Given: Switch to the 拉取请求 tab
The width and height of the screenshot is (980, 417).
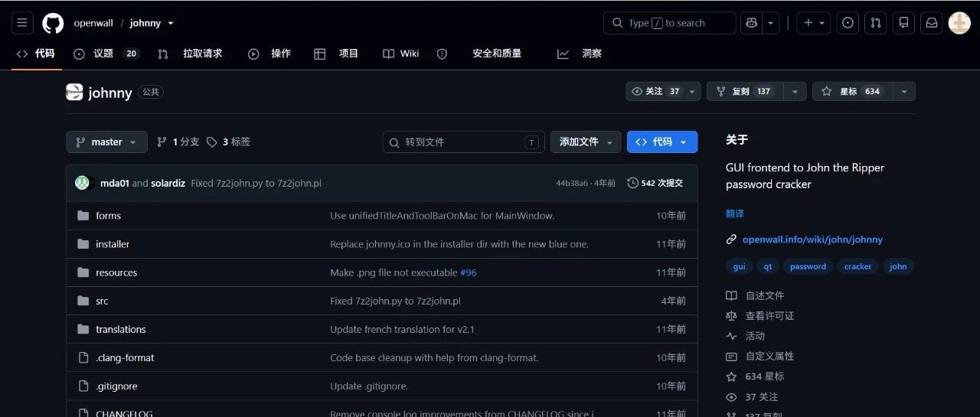Looking at the screenshot, I should (x=190, y=54).
